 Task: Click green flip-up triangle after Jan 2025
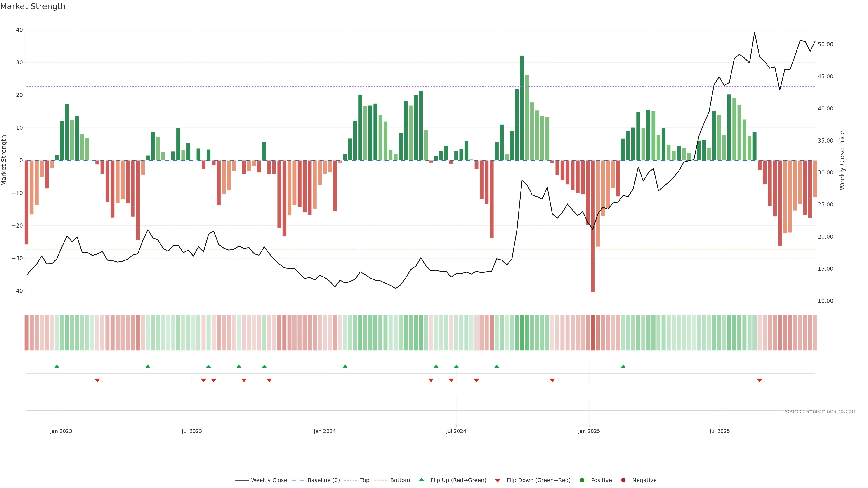click(623, 366)
